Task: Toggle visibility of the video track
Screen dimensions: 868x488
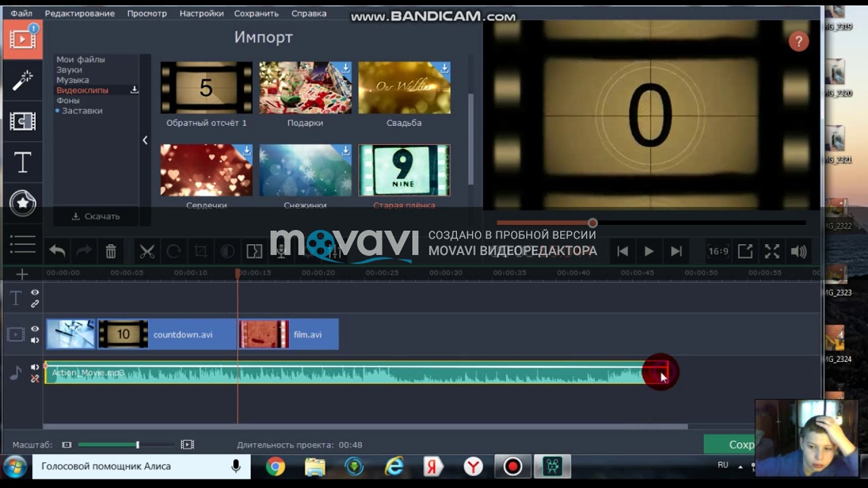Action: point(35,329)
